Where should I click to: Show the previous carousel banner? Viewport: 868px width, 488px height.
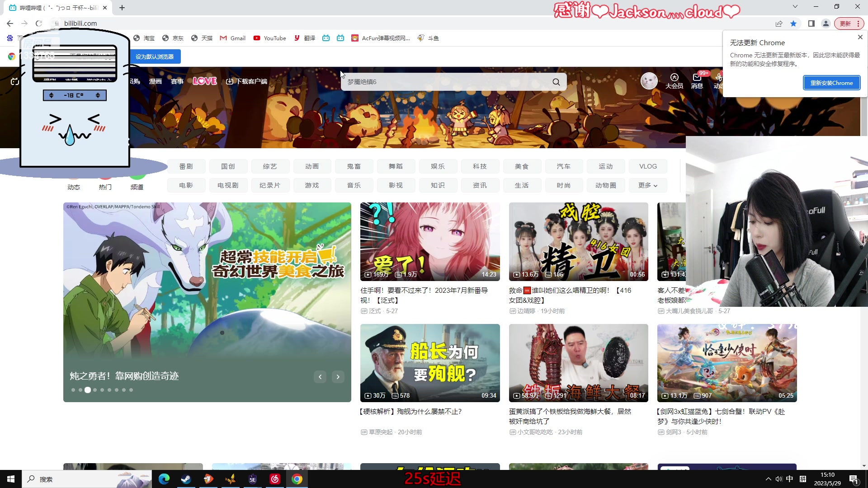(x=320, y=377)
